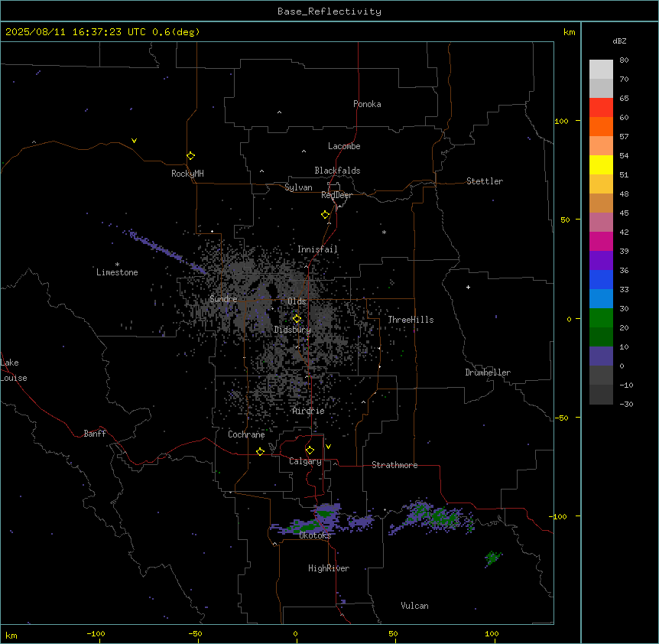
Task: Click the Base_Reflectivity title
Action: coord(329,11)
